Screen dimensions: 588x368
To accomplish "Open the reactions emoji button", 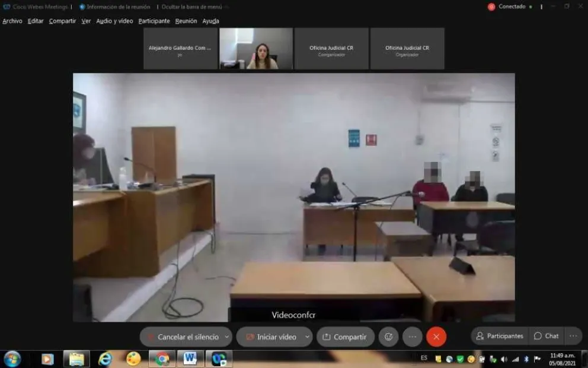I will (x=388, y=337).
